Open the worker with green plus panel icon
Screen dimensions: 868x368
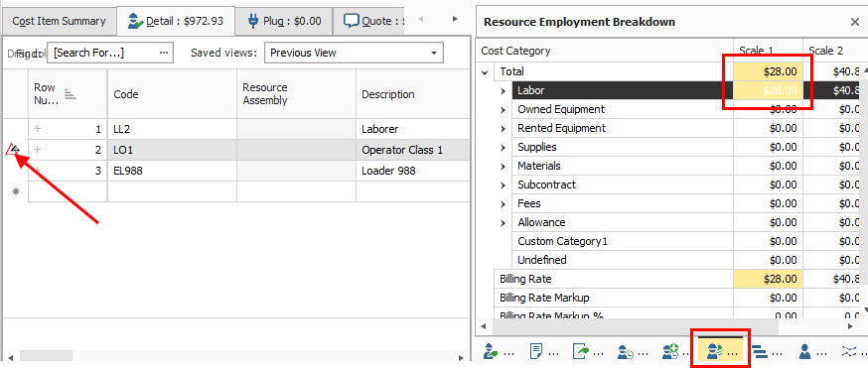(x=671, y=350)
